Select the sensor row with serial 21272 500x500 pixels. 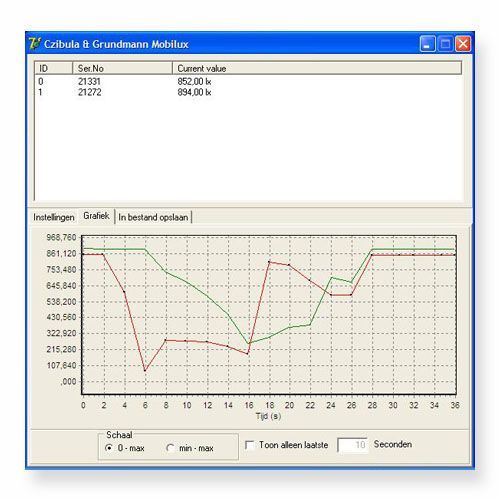[248, 92]
